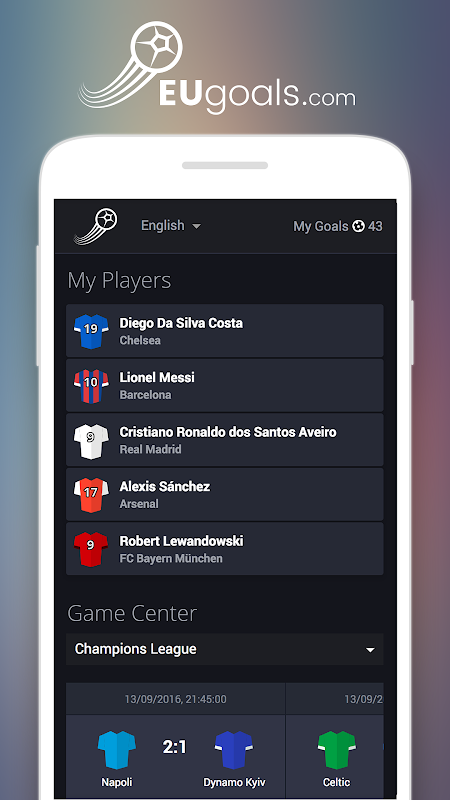Open the large EUgoals.com banner logo
This screenshot has height=800, width=450.
point(217,66)
